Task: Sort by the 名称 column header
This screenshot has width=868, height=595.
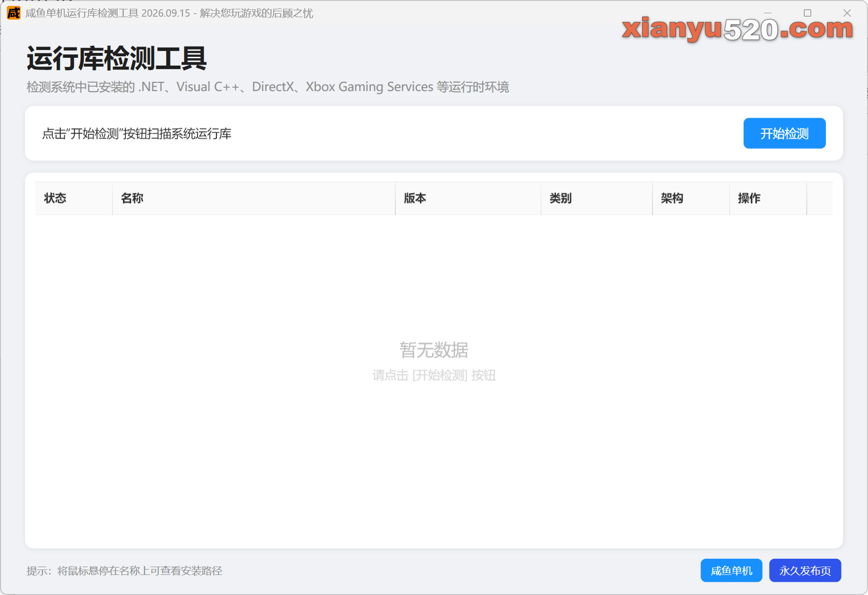Action: tap(254, 198)
